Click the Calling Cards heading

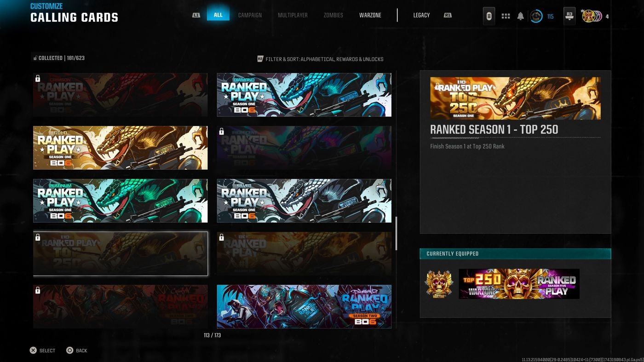[x=74, y=18]
